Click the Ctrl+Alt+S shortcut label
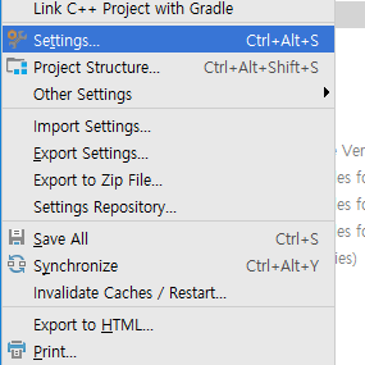 coord(282,41)
